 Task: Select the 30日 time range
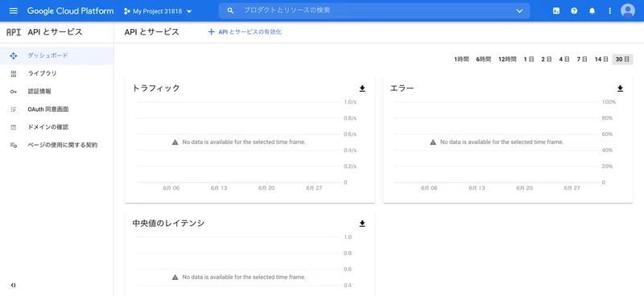pyautogui.click(x=622, y=60)
